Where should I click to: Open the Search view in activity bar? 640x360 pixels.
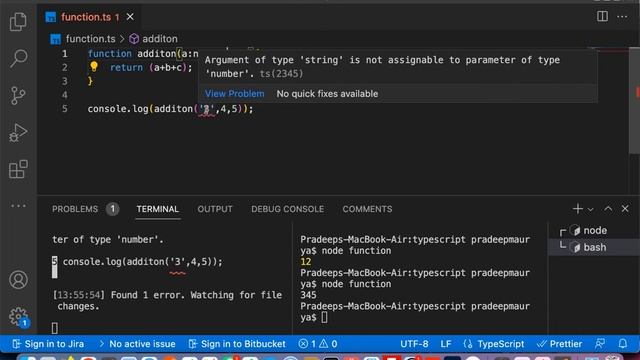[18, 58]
